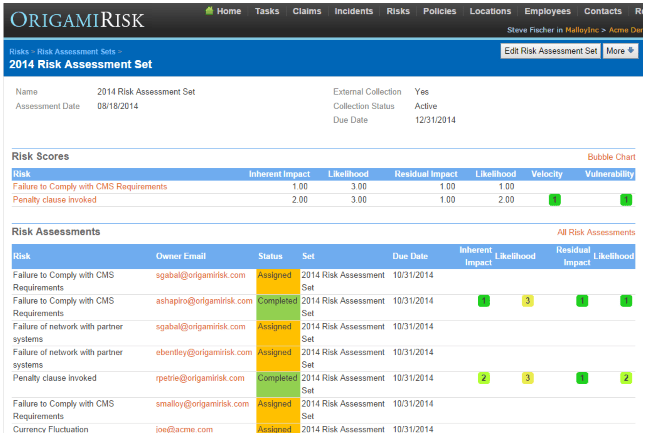The image size is (646, 436).
Task: Open the Incidents menu
Action: pos(353,11)
